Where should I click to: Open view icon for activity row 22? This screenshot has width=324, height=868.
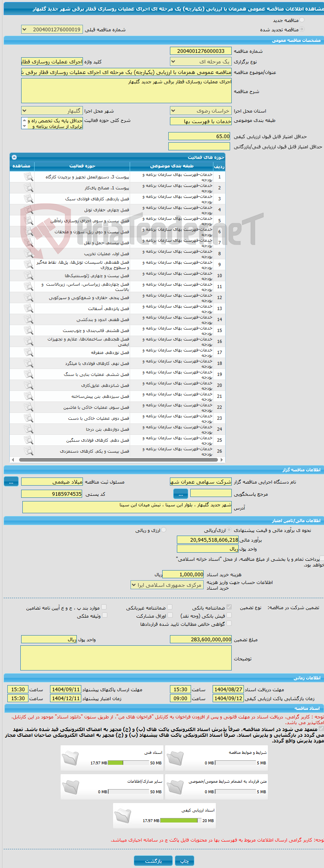click(28, 407)
